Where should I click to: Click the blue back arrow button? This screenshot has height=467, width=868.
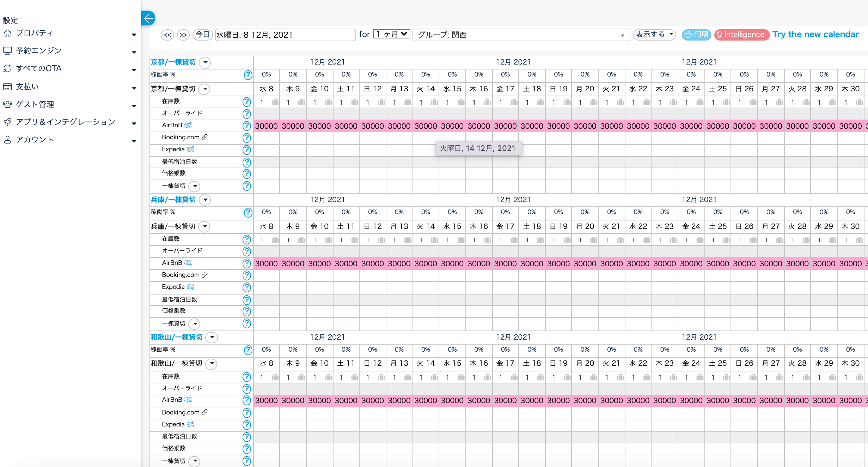coord(148,18)
